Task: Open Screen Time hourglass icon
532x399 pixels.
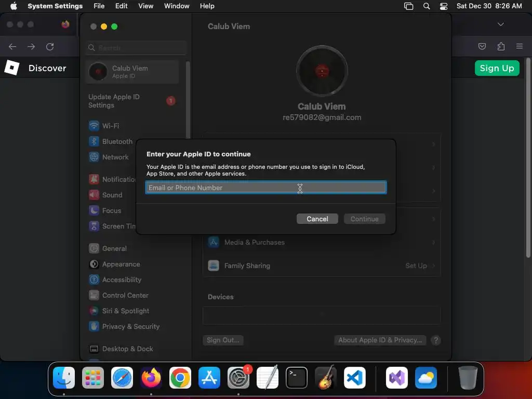Action: pos(94,226)
